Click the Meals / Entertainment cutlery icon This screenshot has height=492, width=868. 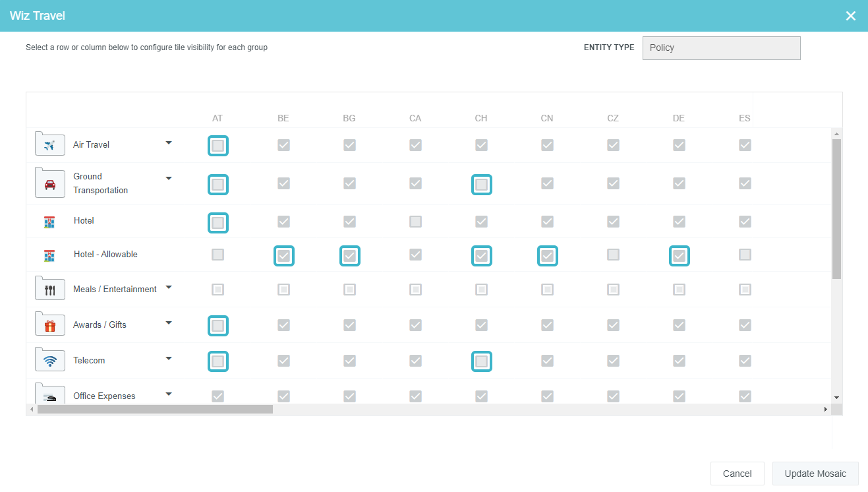(x=49, y=290)
